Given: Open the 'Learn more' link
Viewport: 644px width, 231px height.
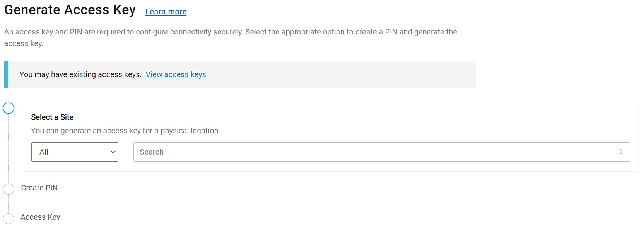Looking at the screenshot, I should coord(166,12).
